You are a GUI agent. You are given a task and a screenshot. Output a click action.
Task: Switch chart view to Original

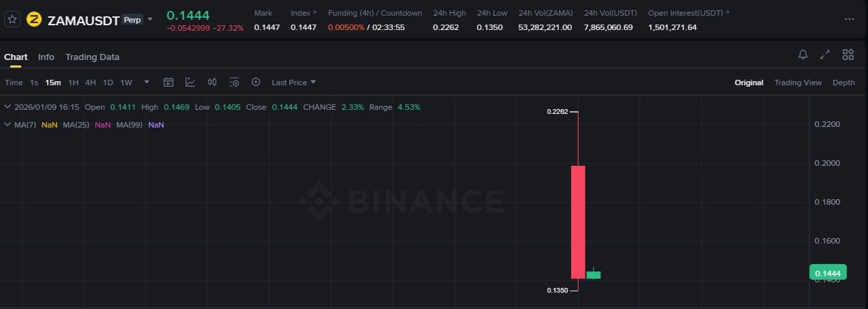749,83
